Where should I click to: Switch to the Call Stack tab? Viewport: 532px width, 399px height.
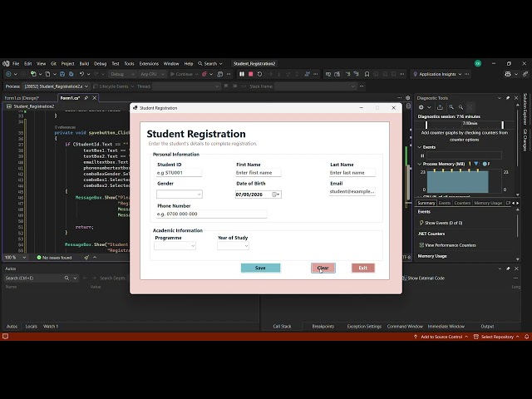tap(282, 327)
